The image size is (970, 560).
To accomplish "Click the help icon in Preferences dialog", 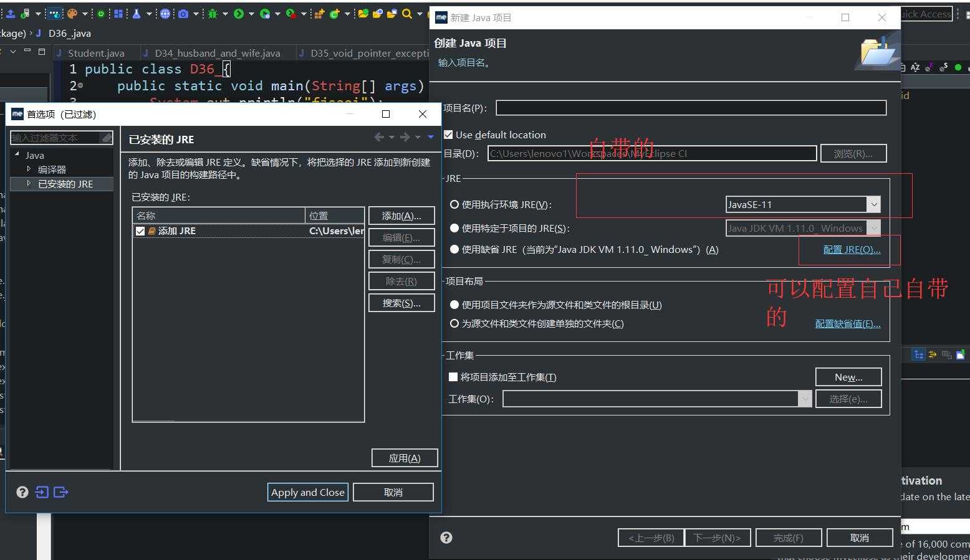I will 22,492.
